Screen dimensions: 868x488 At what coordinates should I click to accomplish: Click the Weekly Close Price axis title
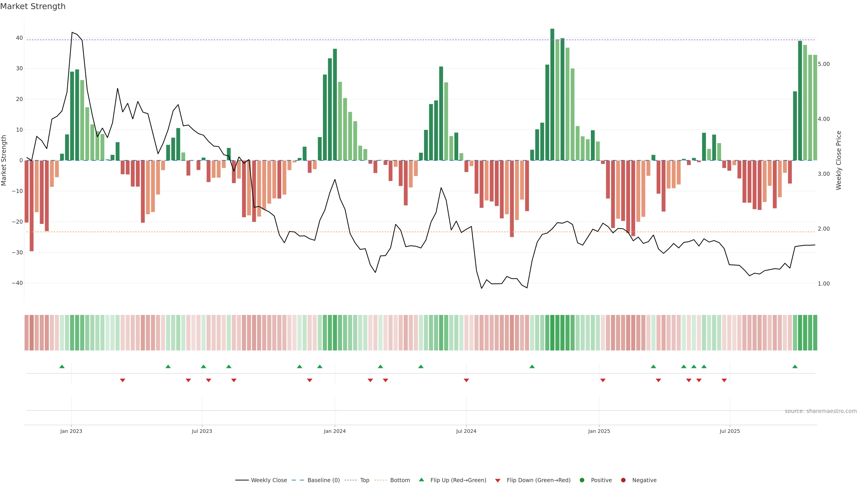pyautogui.click(x=839, y=160)
